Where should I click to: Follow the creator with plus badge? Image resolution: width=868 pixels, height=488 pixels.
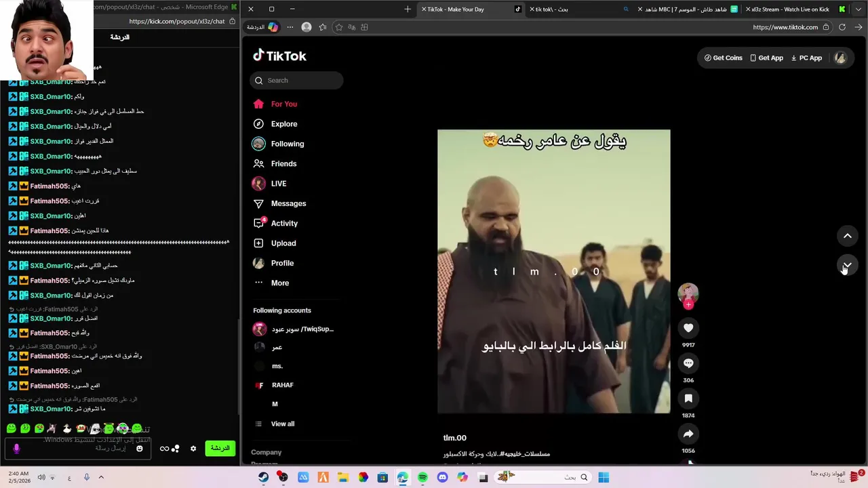[x=688, y=305]
